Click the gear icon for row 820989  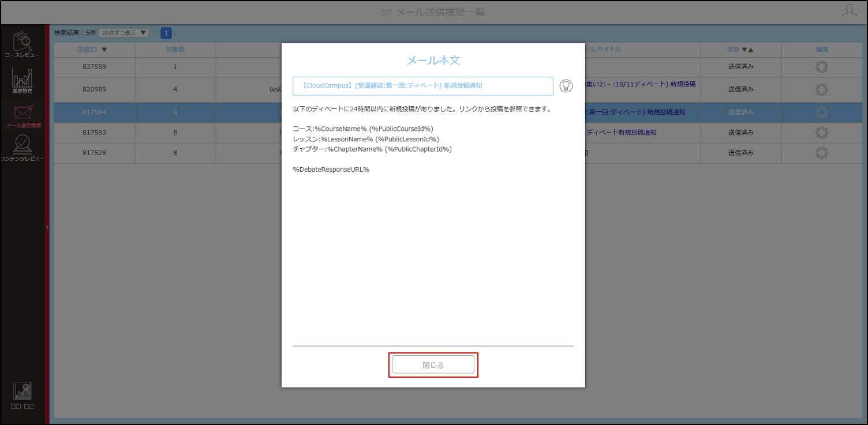point(822,89)
